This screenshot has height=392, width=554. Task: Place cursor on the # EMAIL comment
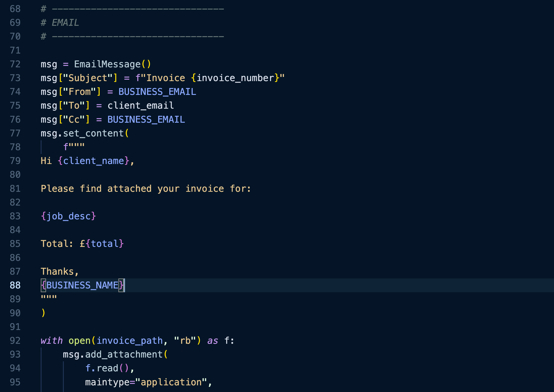point(60,23)
